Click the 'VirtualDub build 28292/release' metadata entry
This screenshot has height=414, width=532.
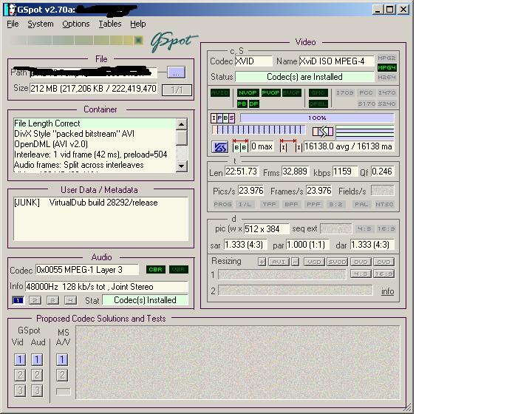(x=103, y=203)
